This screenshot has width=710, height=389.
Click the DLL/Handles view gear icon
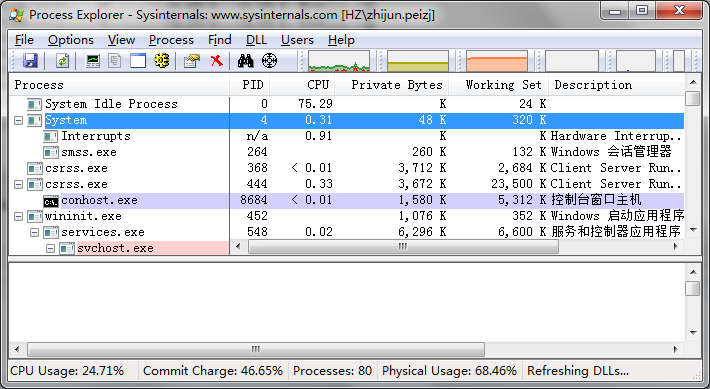162,60
